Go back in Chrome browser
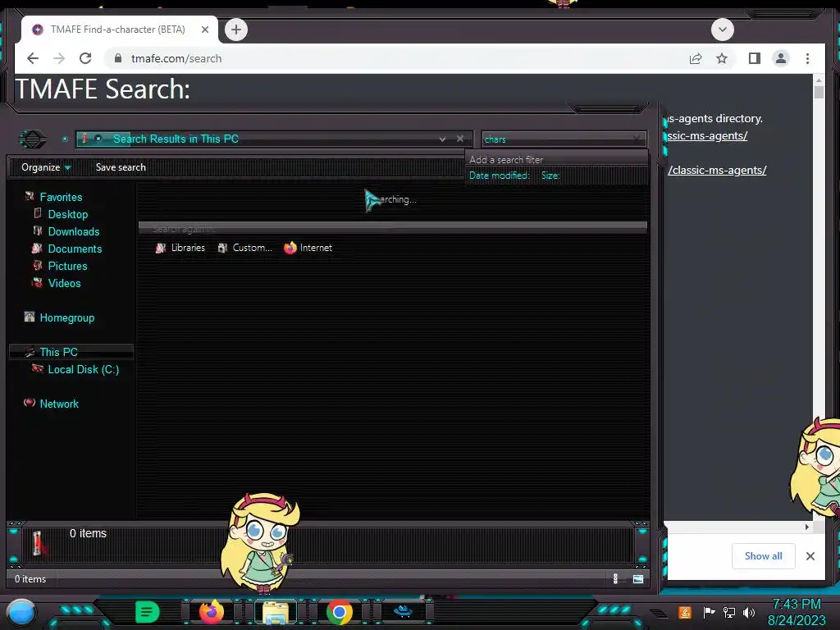The height and width of the screenshot is (630, 840). (33, 58)
